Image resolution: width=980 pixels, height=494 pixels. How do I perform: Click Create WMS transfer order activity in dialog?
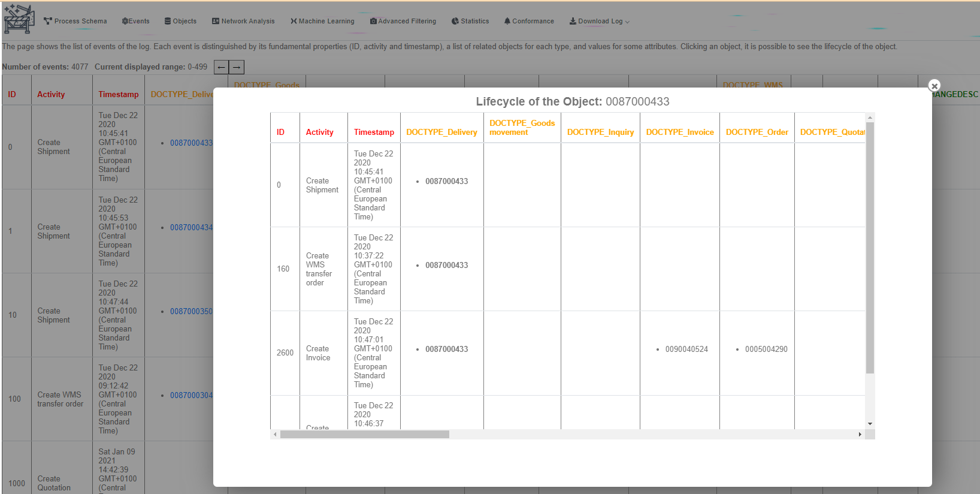pos(319,269)
